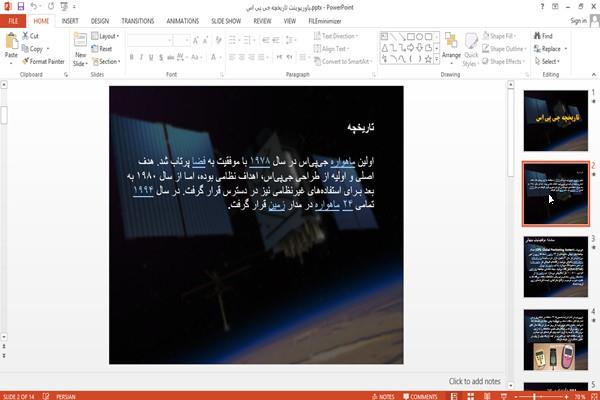The image size is (600, 400).
Task: Switch to the ANIMATIONS tab
Action: (183, 21)
